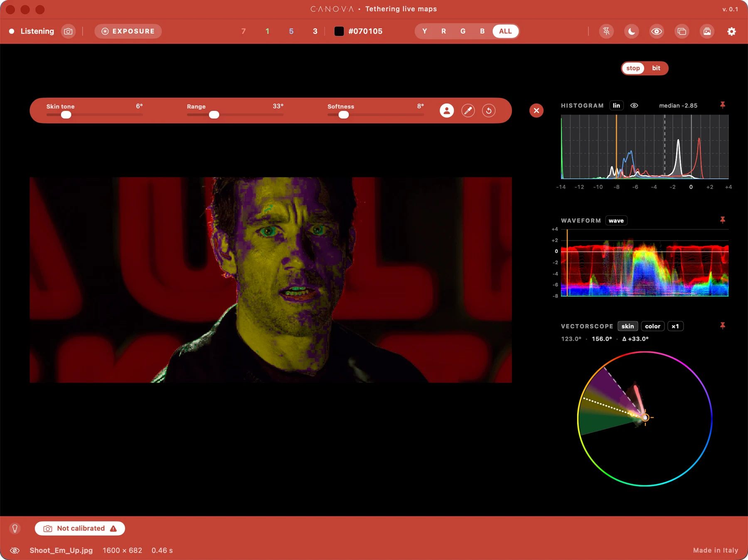Viewport: 748px width, 560px height.
Task: Select the B channel
Action: tap(482, 31)
